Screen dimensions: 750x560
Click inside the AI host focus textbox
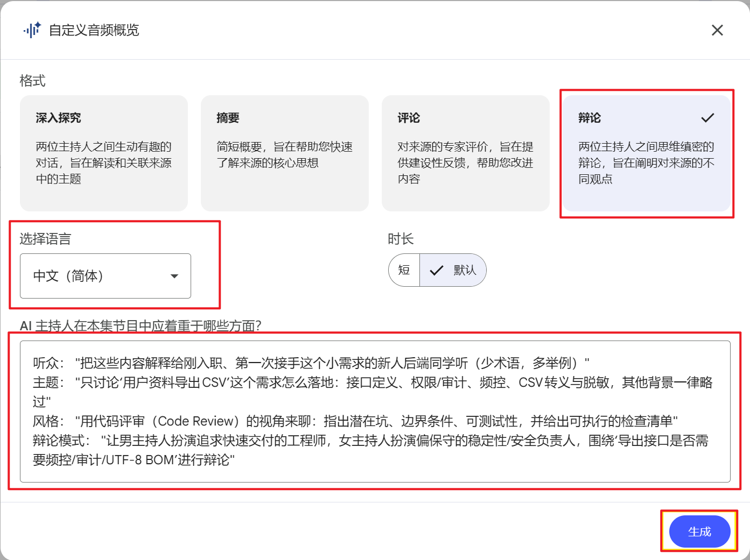(375, 412)
